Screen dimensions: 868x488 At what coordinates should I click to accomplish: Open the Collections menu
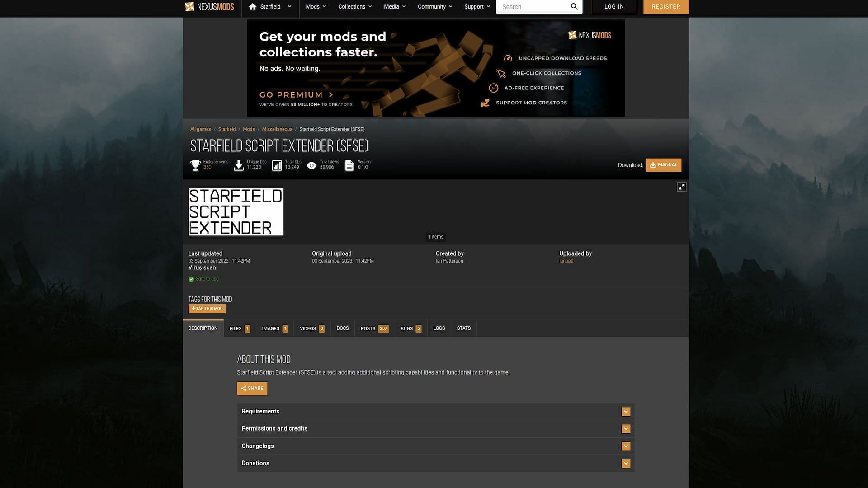tap(355, 7)
